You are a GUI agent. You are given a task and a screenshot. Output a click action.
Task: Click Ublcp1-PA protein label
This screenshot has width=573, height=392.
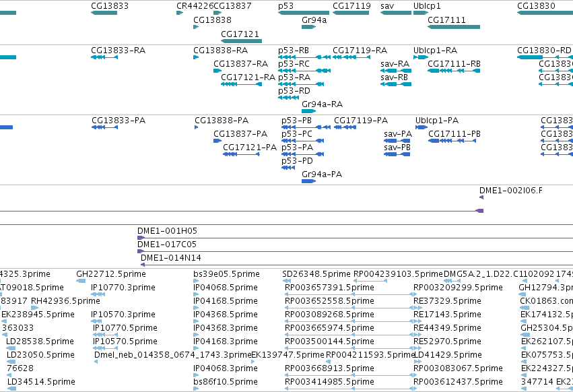coord(437,121)
